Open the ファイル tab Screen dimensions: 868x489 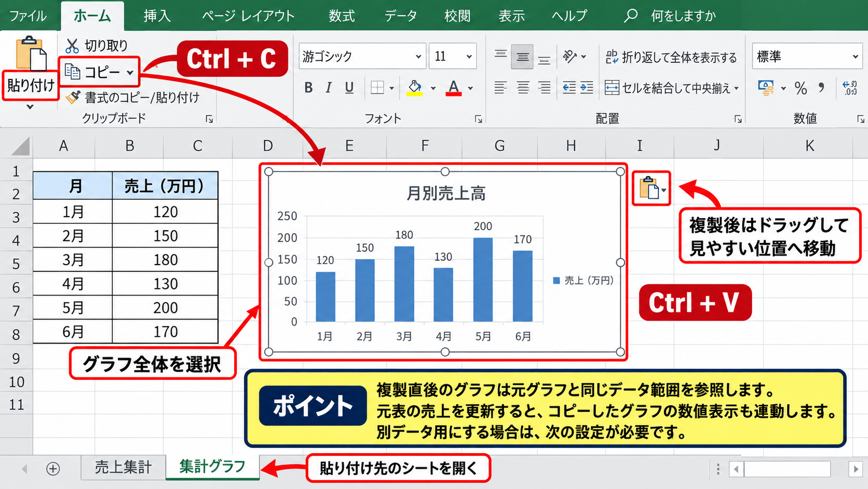28,16
